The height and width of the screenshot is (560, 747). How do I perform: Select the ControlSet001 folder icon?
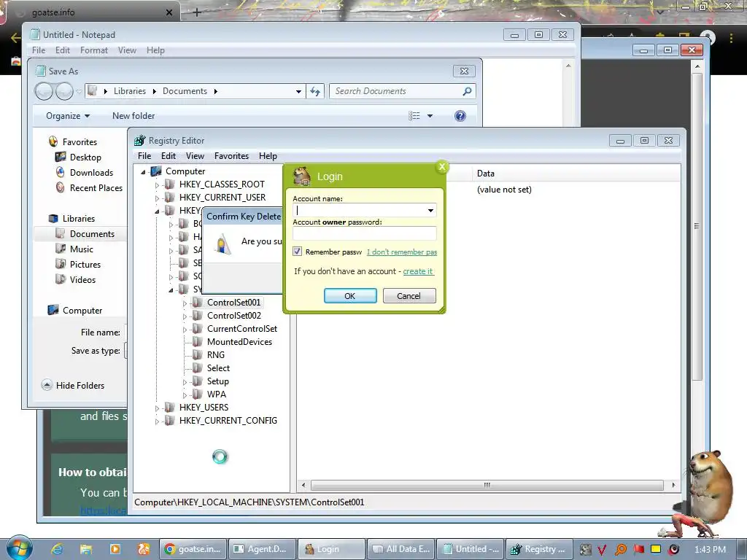tap(197, 302)
